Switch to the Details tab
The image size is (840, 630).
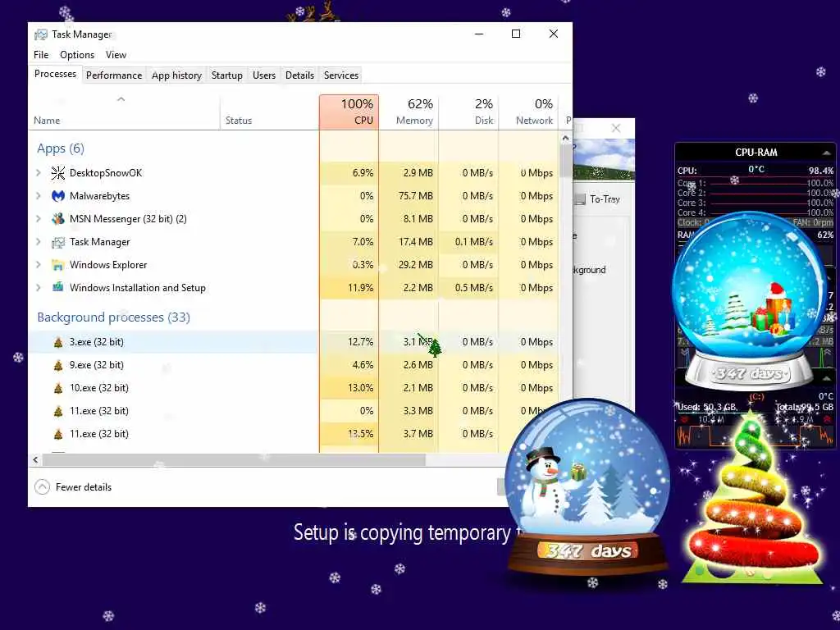(x=299, y=75)
